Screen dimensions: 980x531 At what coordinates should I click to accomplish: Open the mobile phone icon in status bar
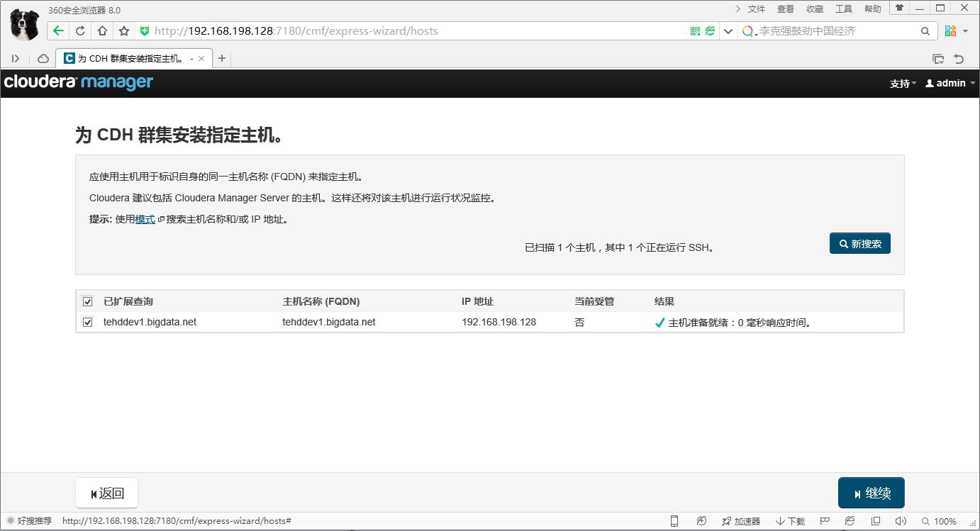click(674, 521)
